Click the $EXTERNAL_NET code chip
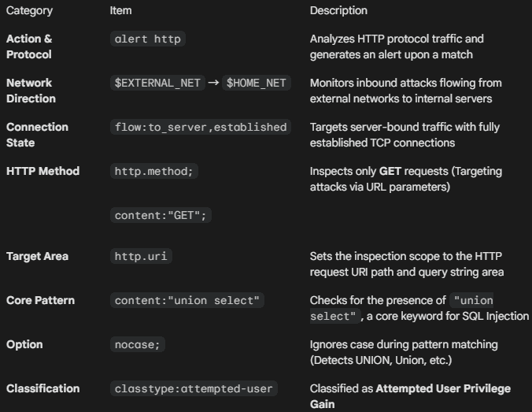The width and height of the screenshot is (532, 412). (158, 83)
